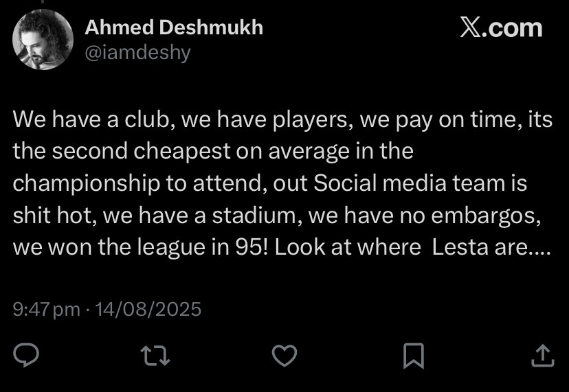Click 'We have a club' at tweet start
The width and height of the screenshot is (569, 392).
click(91, 119)
